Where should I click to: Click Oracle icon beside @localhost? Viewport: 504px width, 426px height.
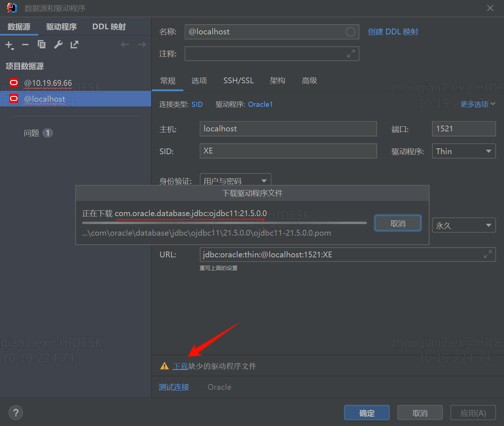(14, 98)
